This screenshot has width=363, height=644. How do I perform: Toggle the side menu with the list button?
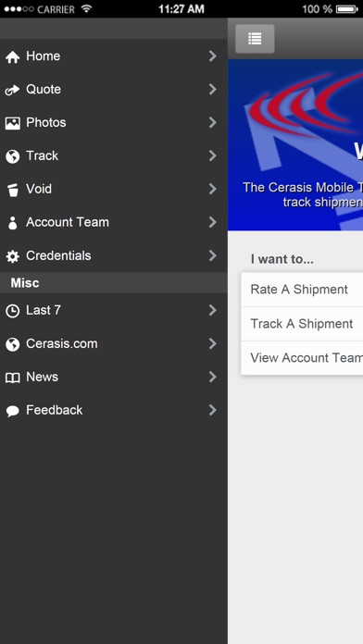pyautogui.click(x=255, y=39)
